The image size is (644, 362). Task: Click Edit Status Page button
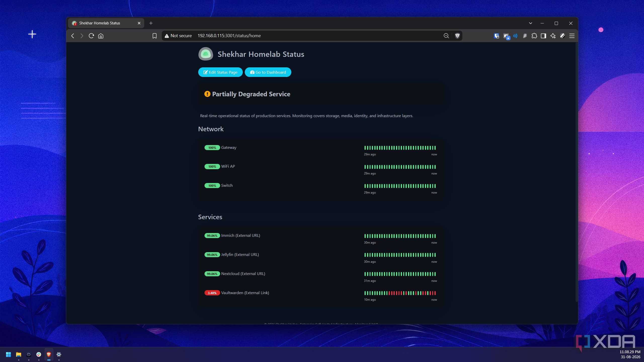[220, 72]
